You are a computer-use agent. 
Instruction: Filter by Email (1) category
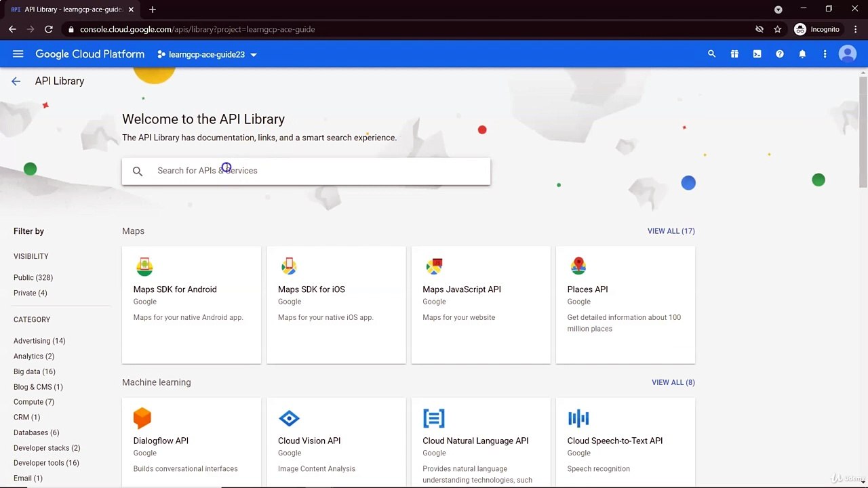click(x=28, y=479)
